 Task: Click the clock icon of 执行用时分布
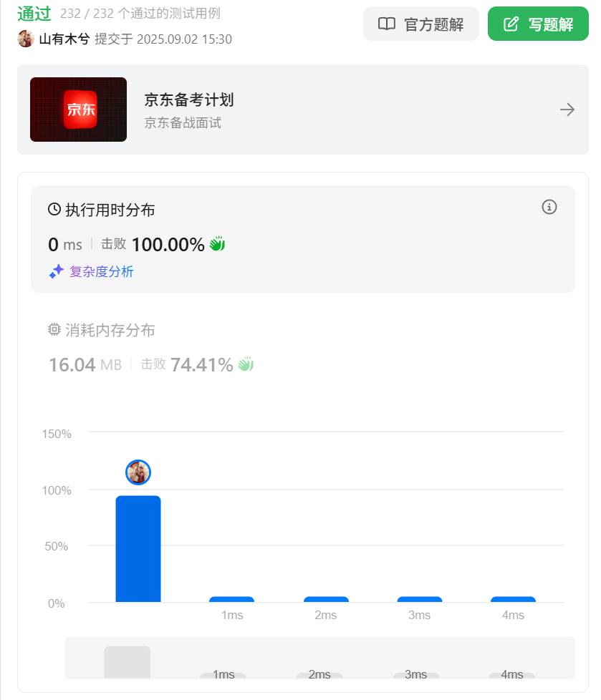tap(54, 209)
